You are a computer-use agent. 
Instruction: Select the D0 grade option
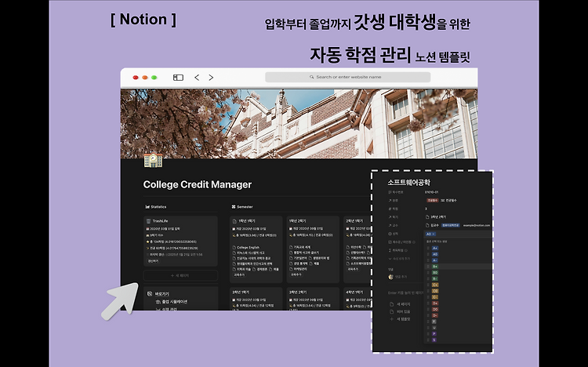coord(435,309)
